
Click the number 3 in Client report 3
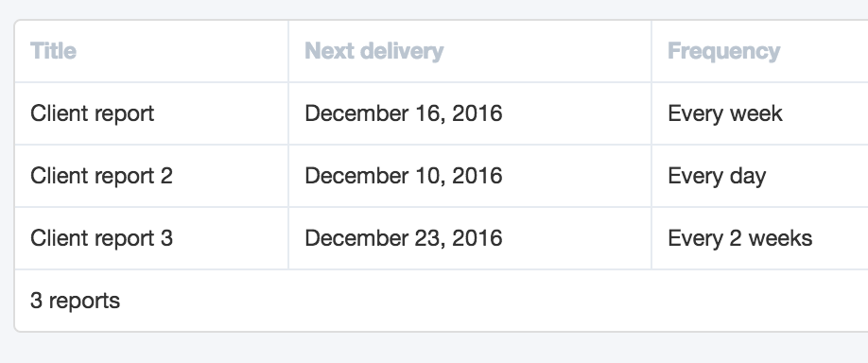(166, 238)
